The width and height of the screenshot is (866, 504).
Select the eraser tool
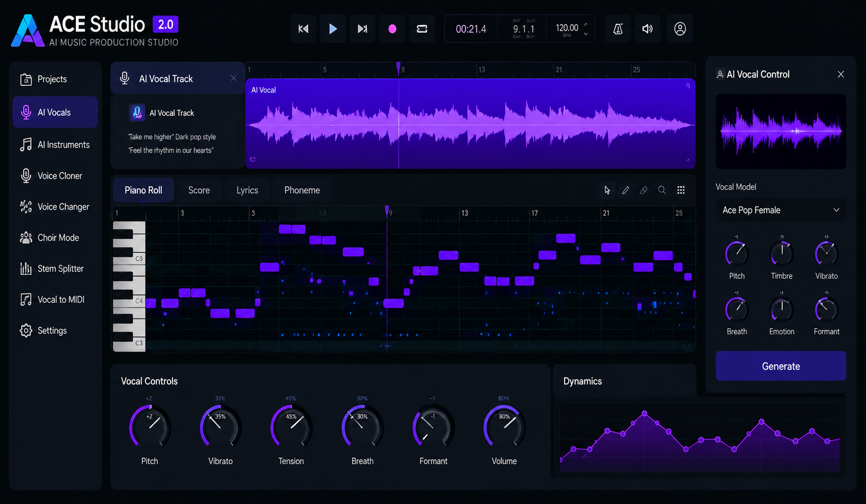tap(644, 190)
